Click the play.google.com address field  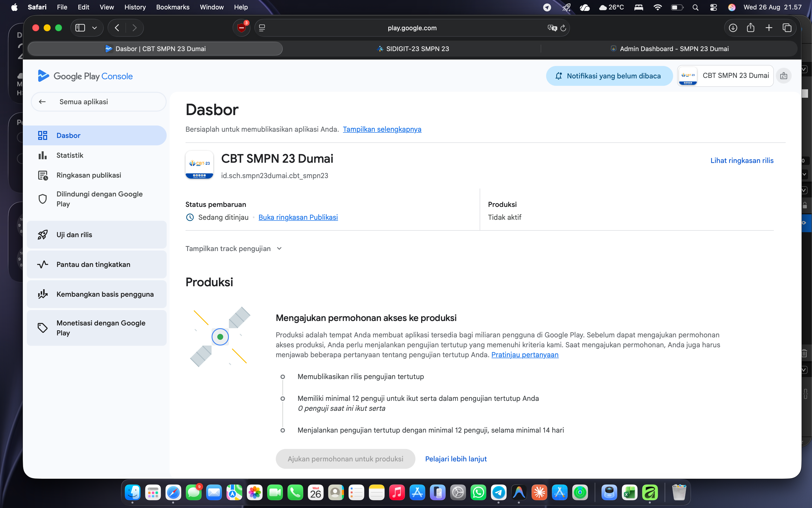(412, 28)
